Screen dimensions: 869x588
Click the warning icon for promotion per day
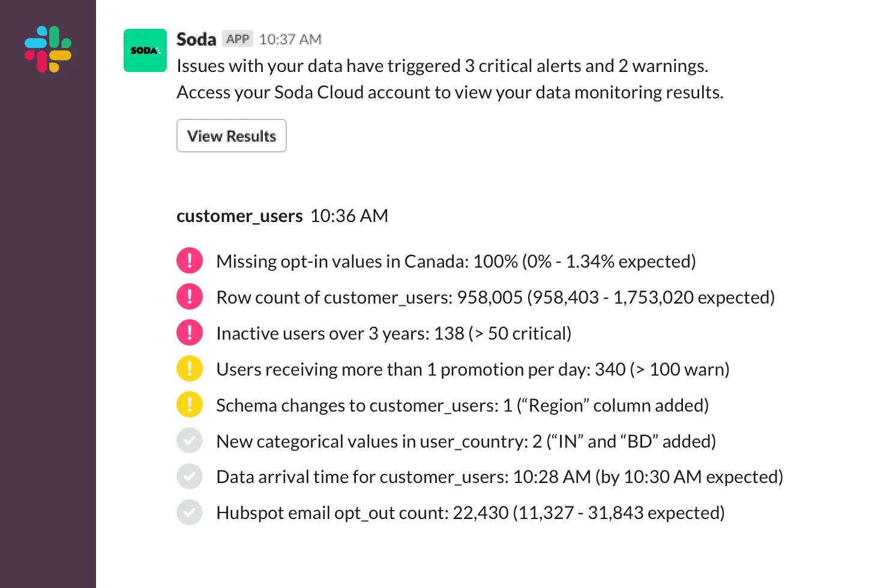[x=190, y=369]
